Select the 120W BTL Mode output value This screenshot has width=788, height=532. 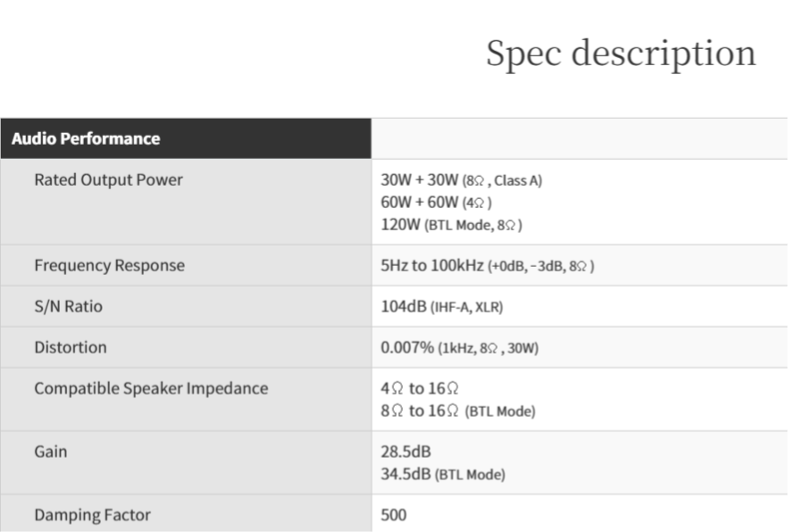tap(451, 223)
